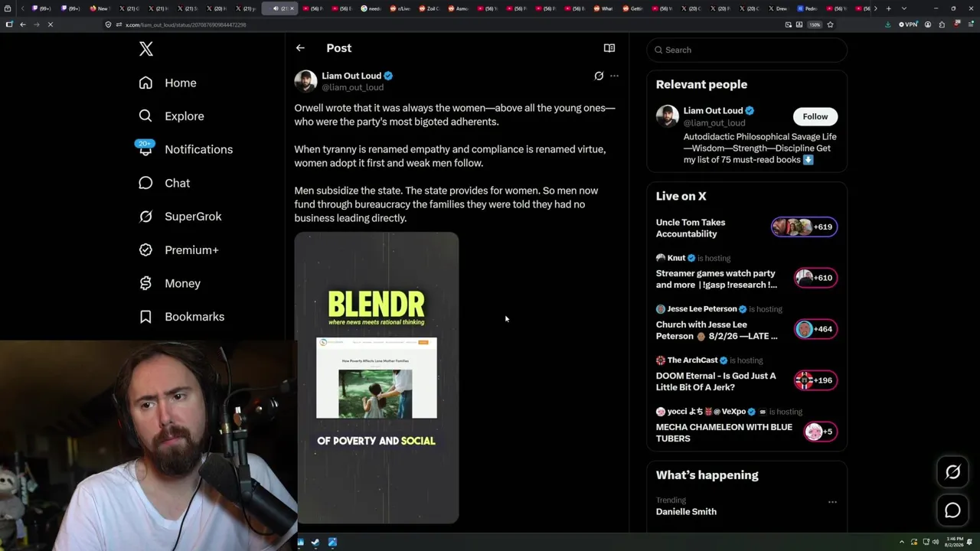Follow Liam Out Loud
980x551 pixels.
point(815,116)
